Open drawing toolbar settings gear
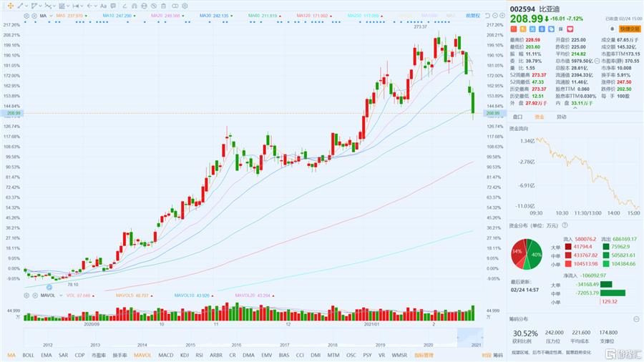Image resolution: width=644 pixels, height=362 pixels. coord(185,6)
